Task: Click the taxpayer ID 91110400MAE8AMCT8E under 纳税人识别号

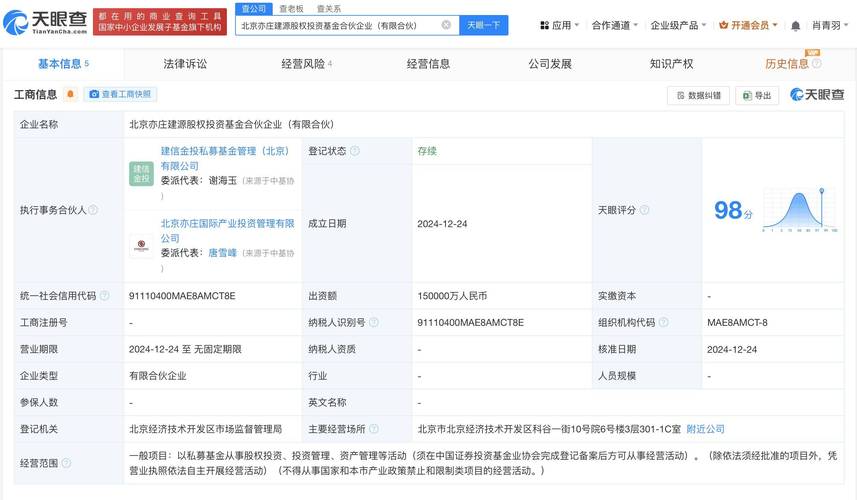Action: 471,322
